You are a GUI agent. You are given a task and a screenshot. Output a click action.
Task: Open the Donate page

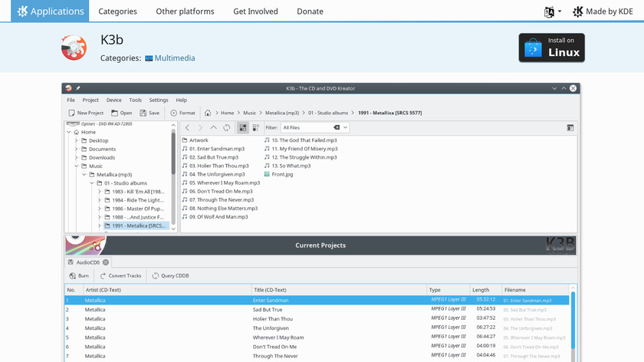pyautogui.click(x=310, y=11)
